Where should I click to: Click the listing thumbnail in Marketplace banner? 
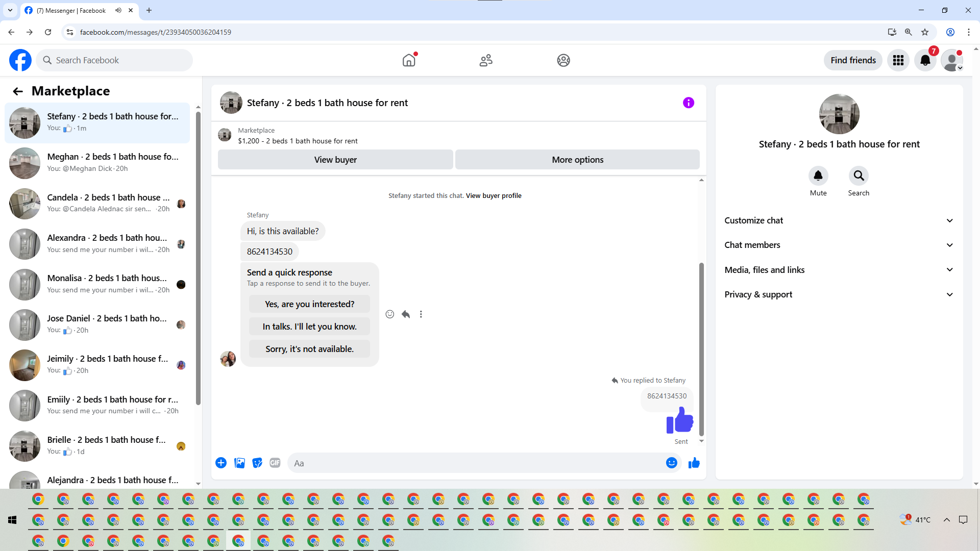[x=225, y=135]
